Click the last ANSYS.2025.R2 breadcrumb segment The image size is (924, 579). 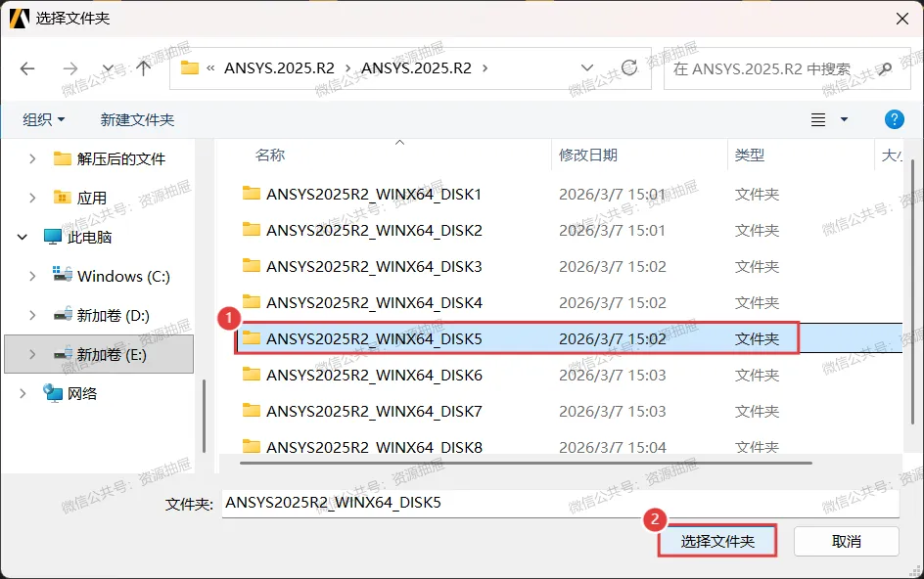click(x=417, y=68)
